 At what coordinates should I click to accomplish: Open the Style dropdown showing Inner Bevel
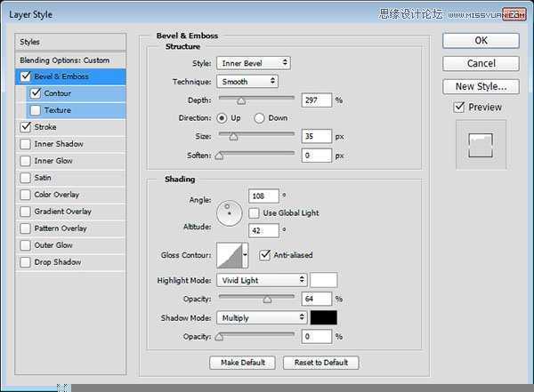pos(254,63)
